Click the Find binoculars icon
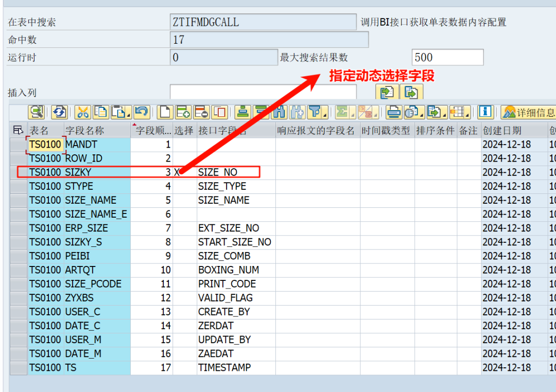The height and width of the screenshot is (392, 556). pyautogui.click(x=280, y=112)
